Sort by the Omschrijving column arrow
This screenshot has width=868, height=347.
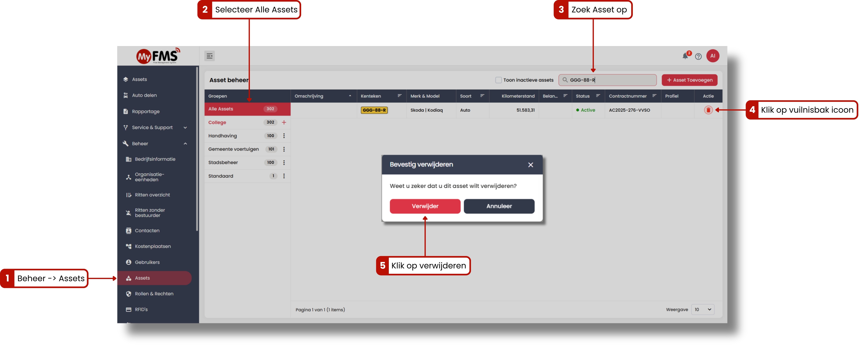[x=350, y=96]
